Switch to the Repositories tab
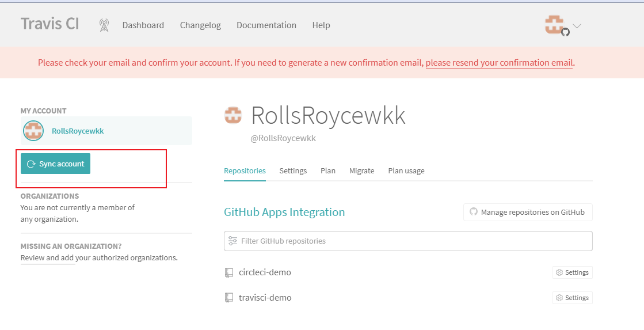 [245, 171]
